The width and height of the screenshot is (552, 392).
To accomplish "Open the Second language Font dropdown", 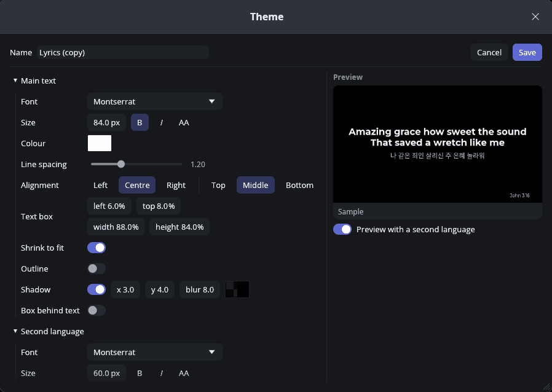I will [x=154, y=352].
